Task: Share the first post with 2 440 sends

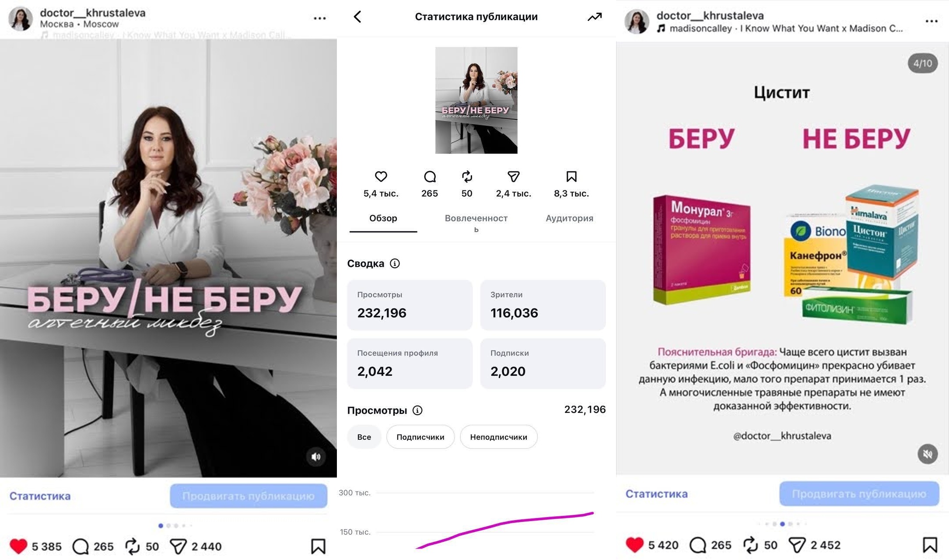Action: coord(178,546)
